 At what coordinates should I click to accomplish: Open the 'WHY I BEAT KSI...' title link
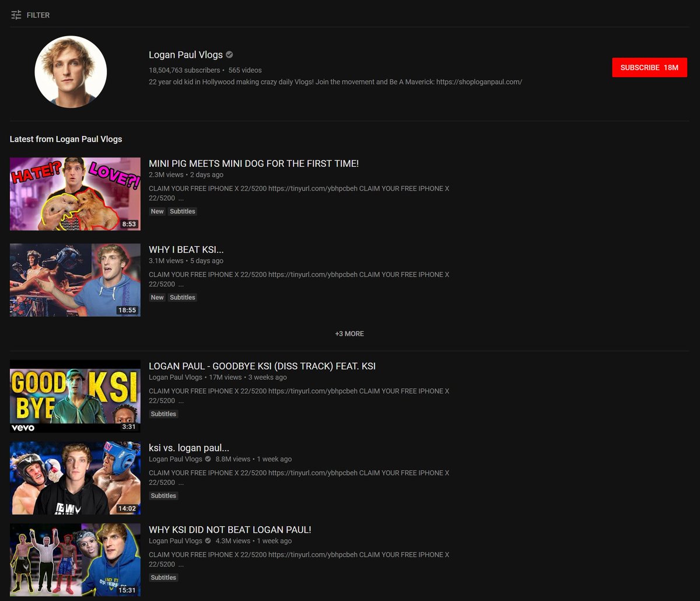[x=186, y=250]
